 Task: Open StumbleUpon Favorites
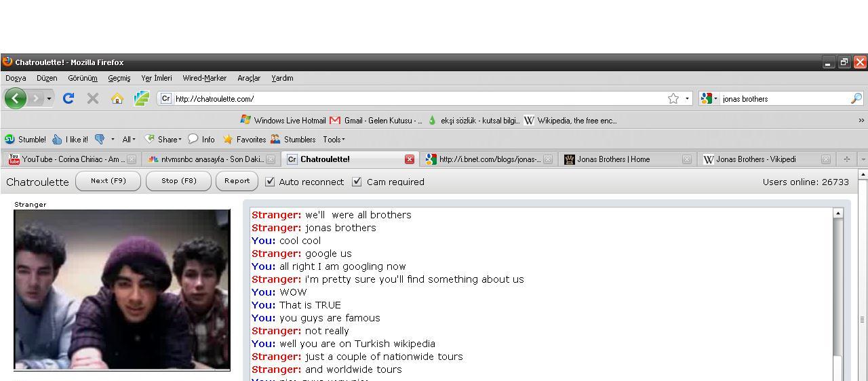click(x=244, y=139)
